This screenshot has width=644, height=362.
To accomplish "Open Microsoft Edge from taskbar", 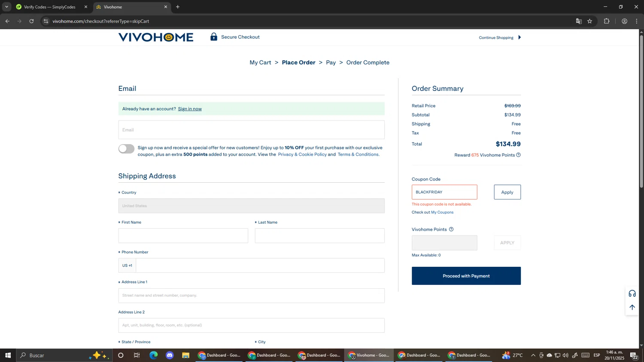I will point(153,355).
